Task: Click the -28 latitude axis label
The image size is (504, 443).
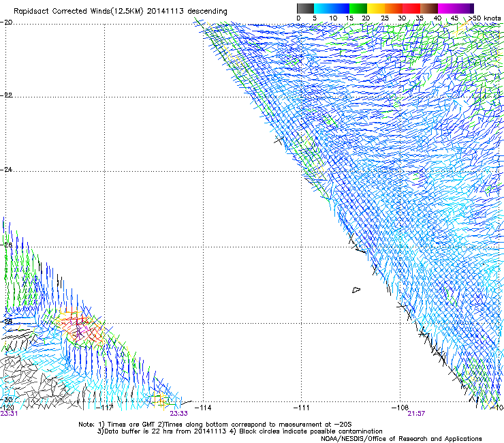Action: pyautogui.click(x=7, y=322)
